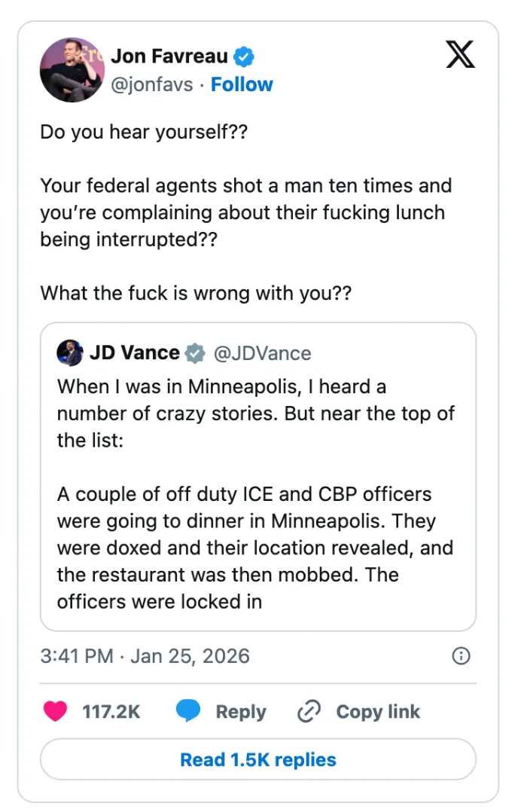Click Jon Favreau's blue verified badge
Screen dimensions: 527x812
pyautogui.click(x=243, y=55)
